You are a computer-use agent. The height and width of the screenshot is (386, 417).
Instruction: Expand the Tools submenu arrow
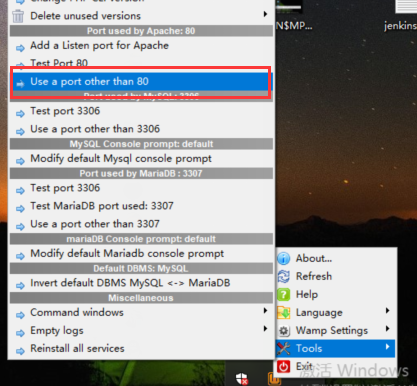(387, 347)
